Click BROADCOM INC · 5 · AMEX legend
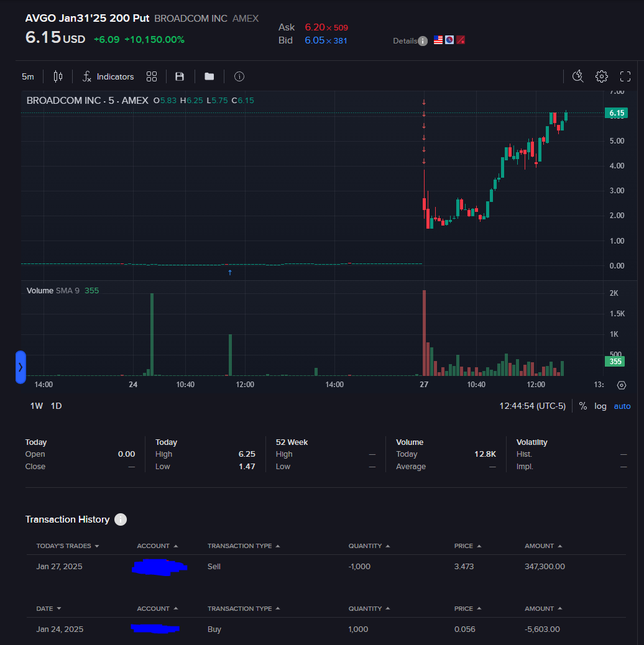 tap(87, 101)
